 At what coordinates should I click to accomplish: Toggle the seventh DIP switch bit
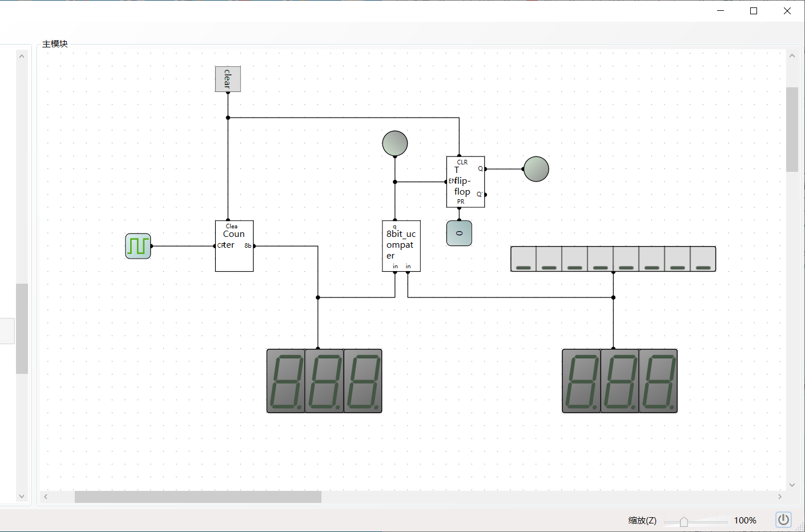coord(678,259)
